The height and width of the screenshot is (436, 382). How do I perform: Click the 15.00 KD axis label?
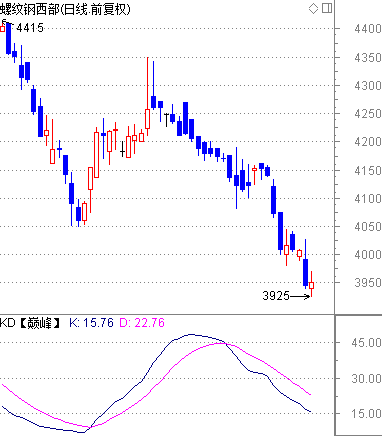pyautogui.click(x=366, y=414)
